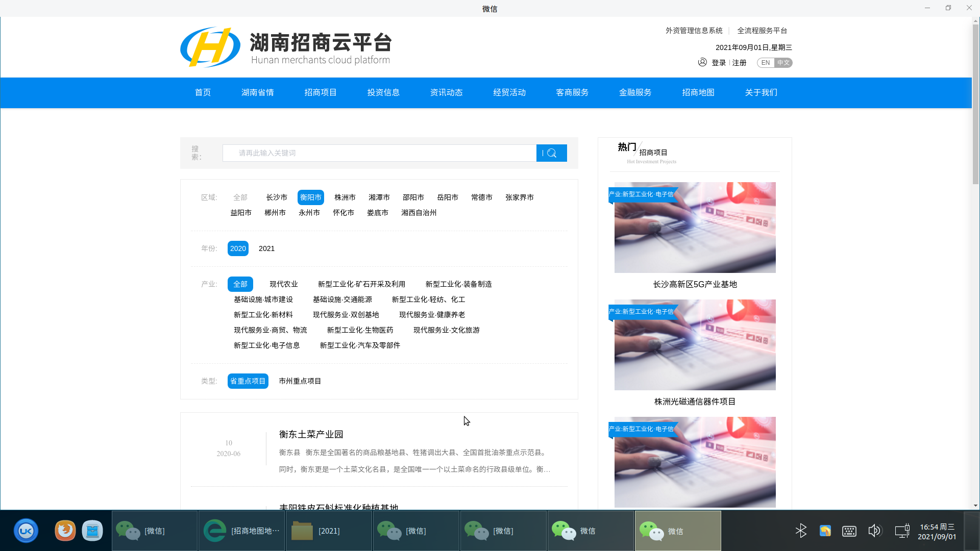Select 常德市 region filter
Screen dimensions: 980x551
pyautogui.click(x=482, y=197)
